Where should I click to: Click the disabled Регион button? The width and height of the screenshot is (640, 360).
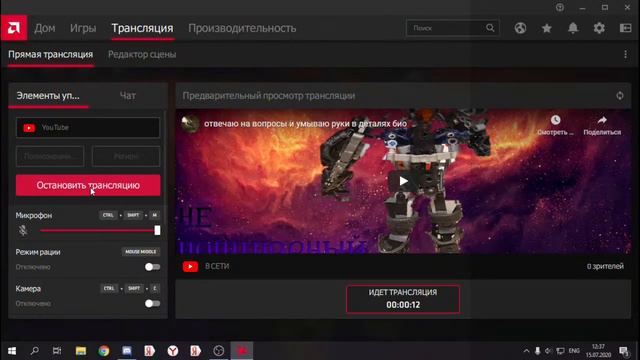coord(126,156)
